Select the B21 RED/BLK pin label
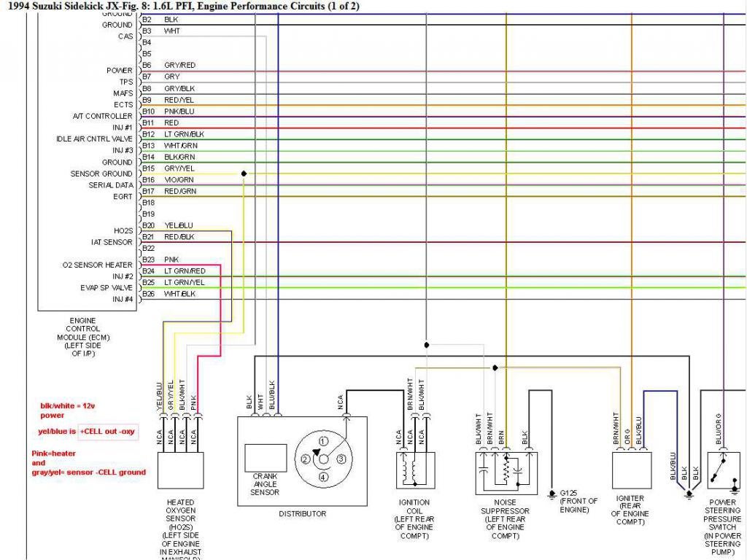Viewport: 747px width, 560px height. [x=169, y=237]
